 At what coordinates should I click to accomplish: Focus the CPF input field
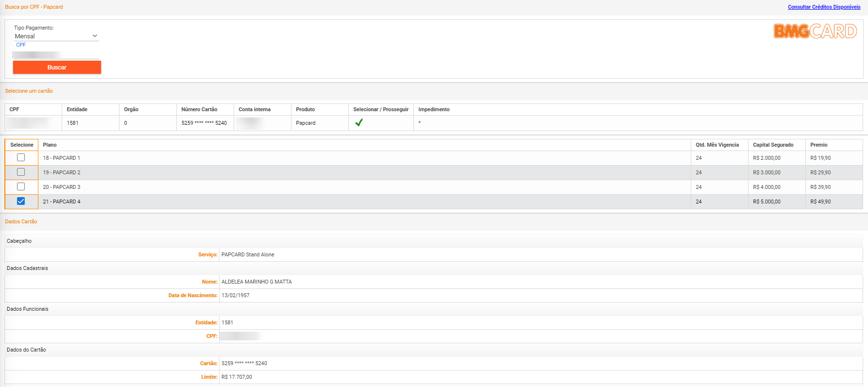click(x=56, y=55)
